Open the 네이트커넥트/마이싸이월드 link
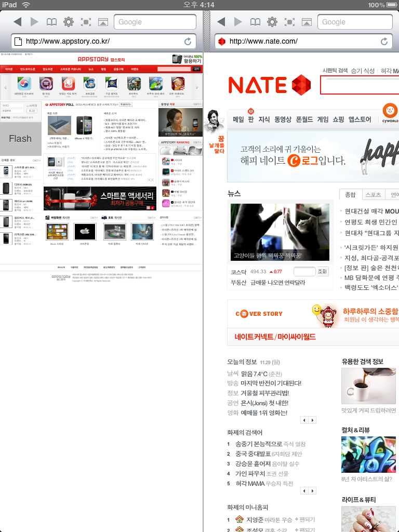The height and width of the screenshot is (532, 399). [x=275, y=337]
